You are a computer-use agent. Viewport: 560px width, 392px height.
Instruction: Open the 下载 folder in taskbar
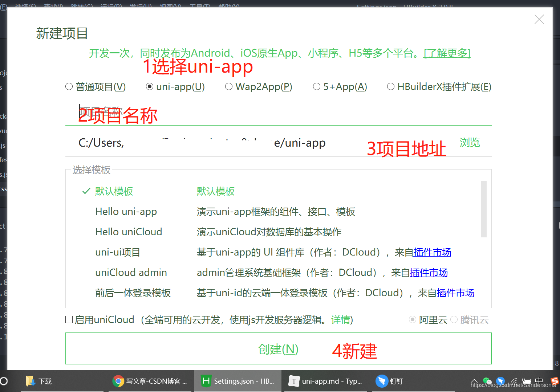(x=62, y=381)
